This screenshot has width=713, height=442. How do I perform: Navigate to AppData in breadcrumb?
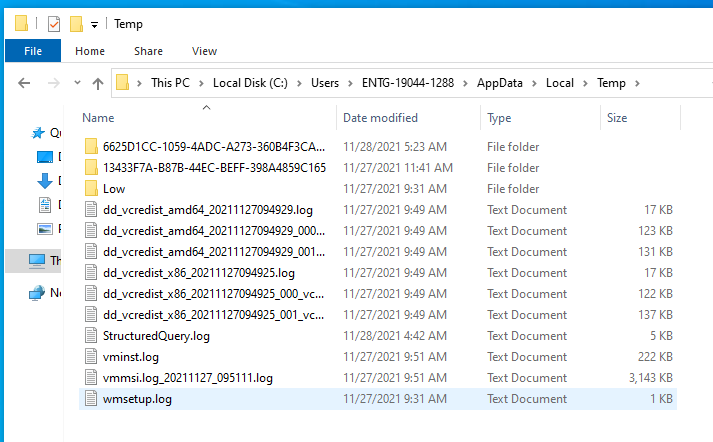point(499,83)
